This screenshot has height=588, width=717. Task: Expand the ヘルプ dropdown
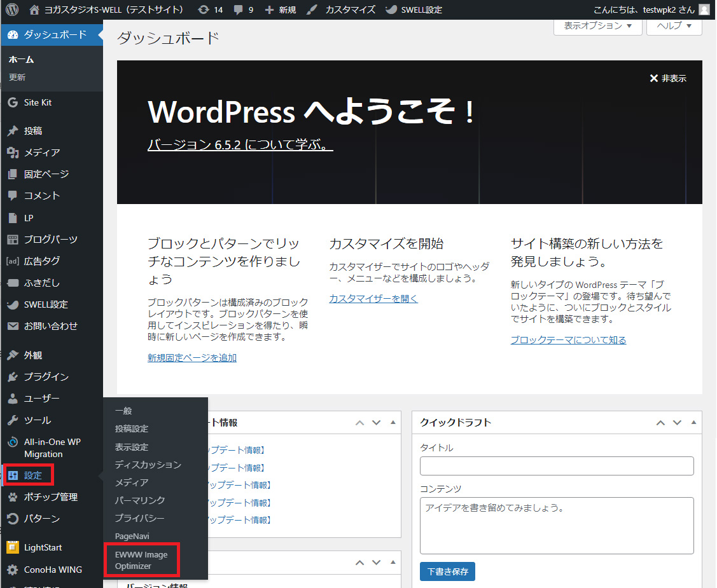[674, 26]
